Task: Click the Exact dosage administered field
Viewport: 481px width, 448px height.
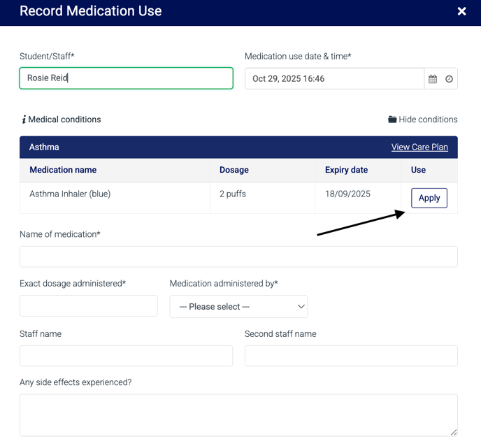Action: (89, 306)
